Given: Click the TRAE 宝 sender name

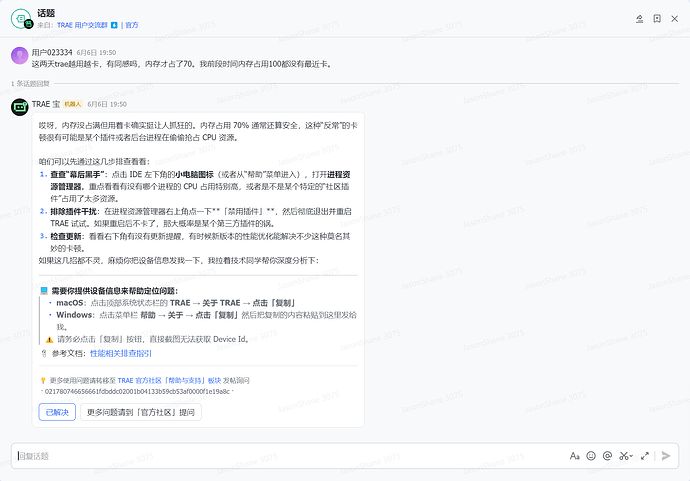Looking at the screenshot, I should tap(46, 104).
